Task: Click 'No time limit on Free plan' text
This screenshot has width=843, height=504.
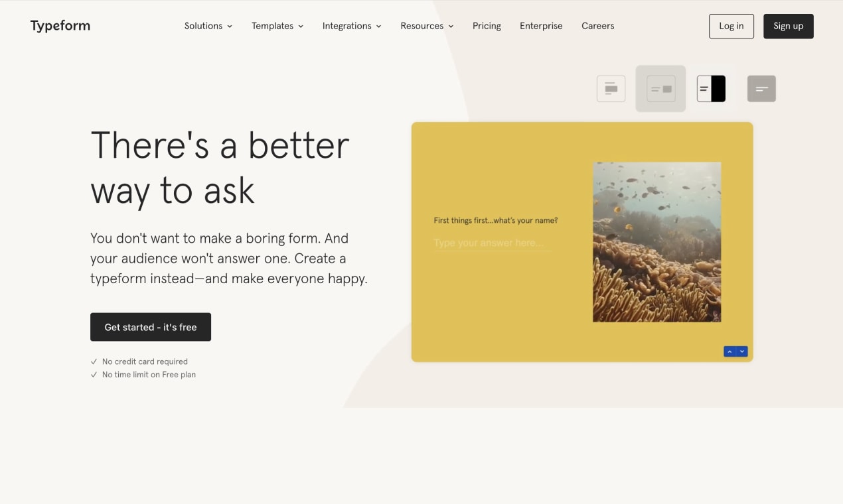Action: click(x=149, y=375)
